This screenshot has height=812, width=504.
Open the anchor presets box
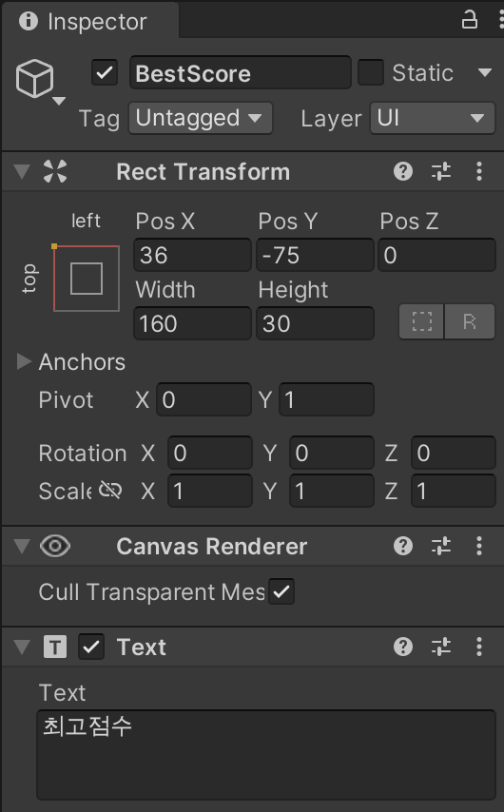tap(86, 278)
